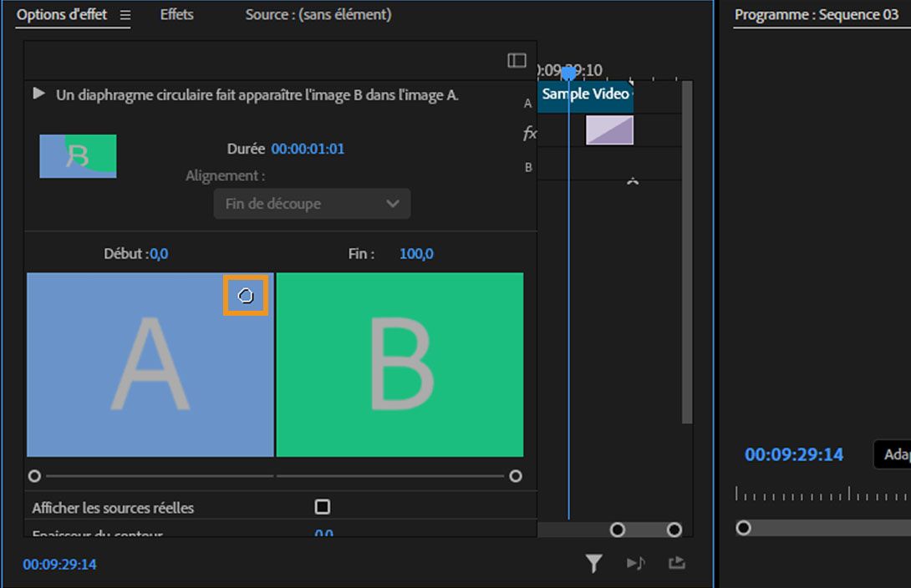This screenshot has height=588, width=911.
Task: Click the iris center point handle
Action: pos(246,295)
